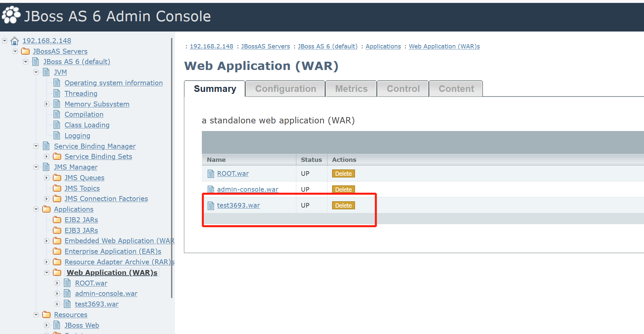644x334 pixels.
Task: Click the Applications folder icon in tree
Action: (x=47, y=209)
